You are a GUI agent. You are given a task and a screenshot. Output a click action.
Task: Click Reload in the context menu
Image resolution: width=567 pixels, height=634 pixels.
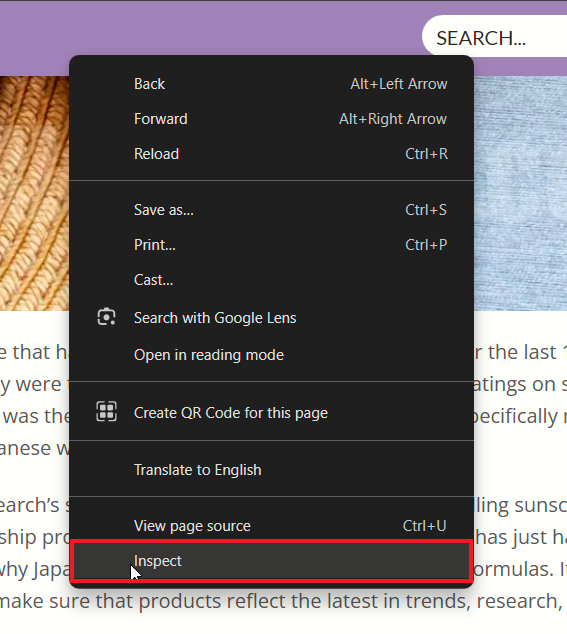pos(271,154)
